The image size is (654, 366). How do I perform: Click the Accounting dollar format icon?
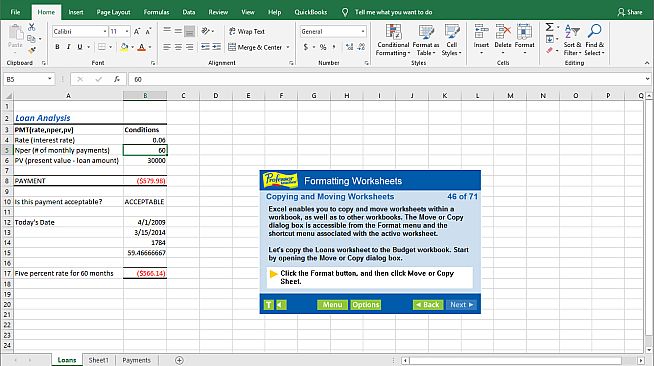(306, 47)
